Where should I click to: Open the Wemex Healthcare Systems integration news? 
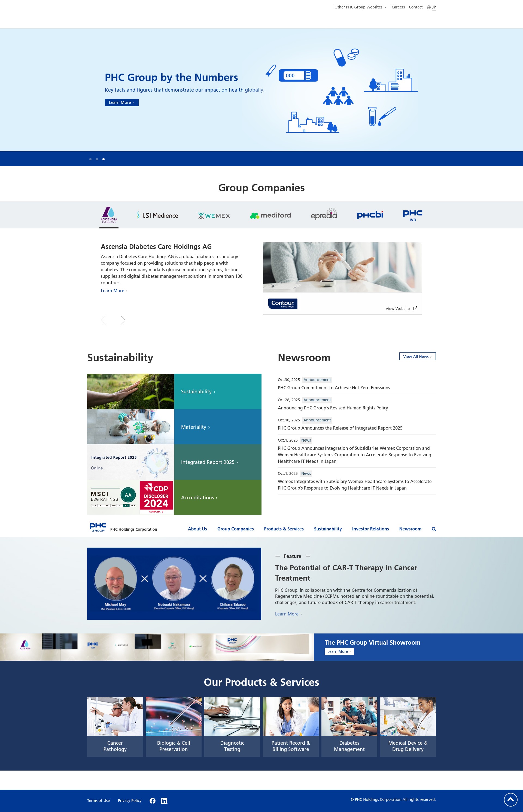click(x=355, y=485)
